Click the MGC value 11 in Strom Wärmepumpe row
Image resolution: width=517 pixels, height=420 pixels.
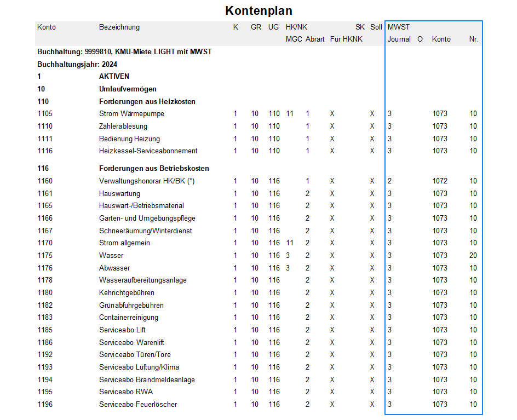(290, 114)
